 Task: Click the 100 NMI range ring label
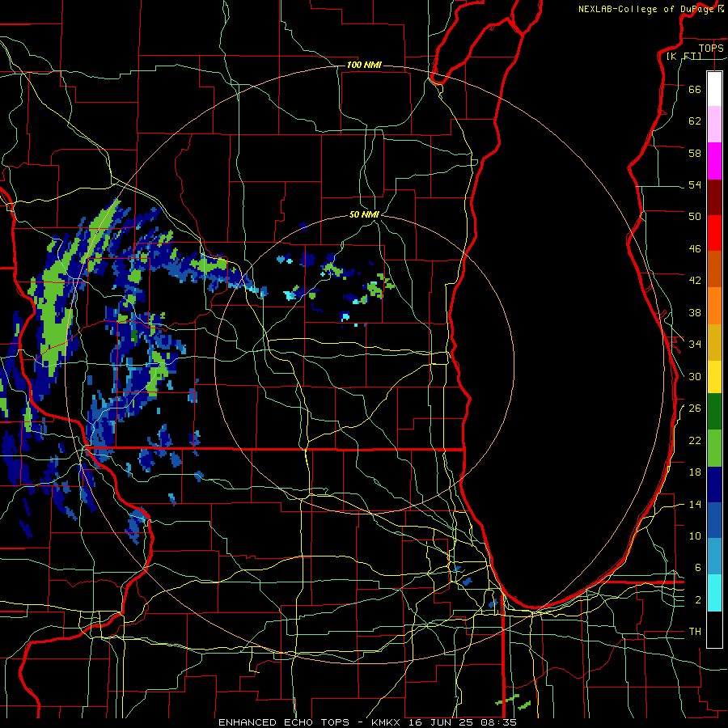click(x=364, y=65)
